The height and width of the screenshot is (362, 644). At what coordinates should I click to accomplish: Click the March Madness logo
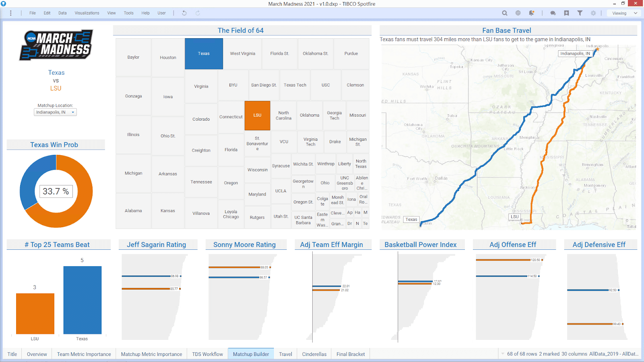tap(56, 45)
